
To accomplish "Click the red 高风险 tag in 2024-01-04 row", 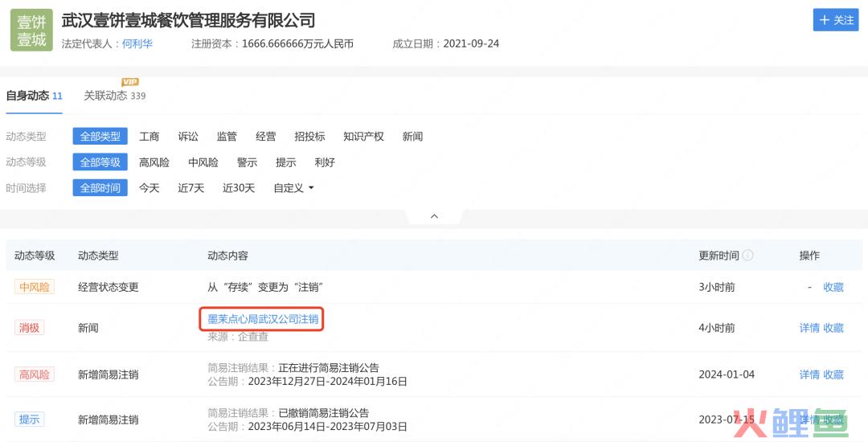I will coord(35,374).
